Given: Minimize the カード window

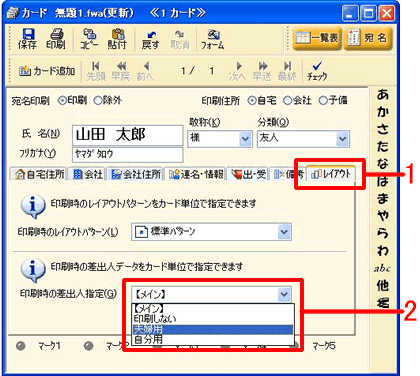Looking at the screenshot, I should pos(350,14).
